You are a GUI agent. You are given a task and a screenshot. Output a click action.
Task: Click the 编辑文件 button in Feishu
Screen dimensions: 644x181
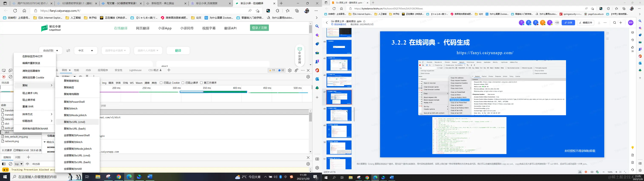click(x=585, y=23)
